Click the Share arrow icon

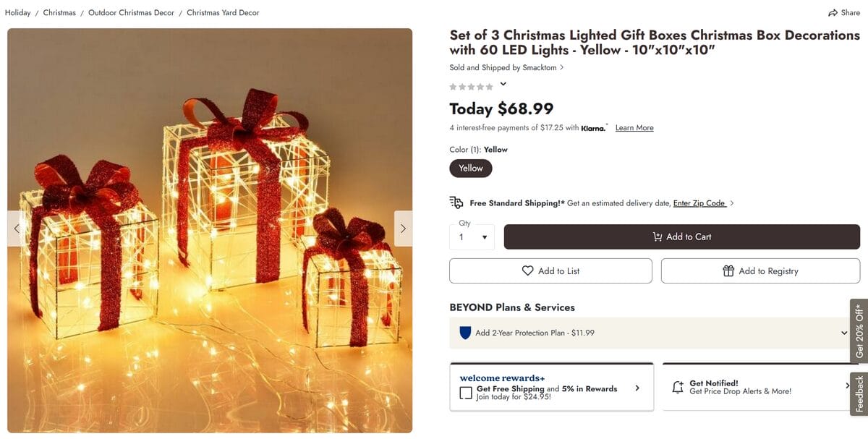(833, 13)
